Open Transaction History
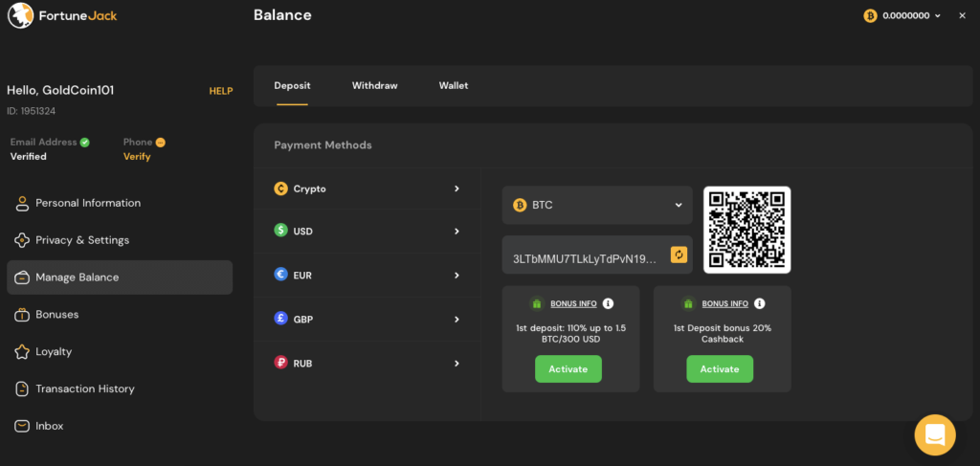980x466 pixels. click(120, 388)
